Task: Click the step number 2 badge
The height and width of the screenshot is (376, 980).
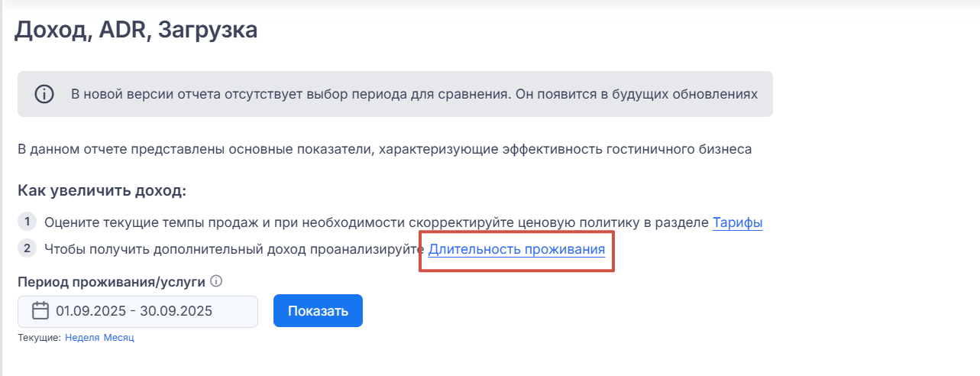Action: pyautogui.click(x=27, y=248)
